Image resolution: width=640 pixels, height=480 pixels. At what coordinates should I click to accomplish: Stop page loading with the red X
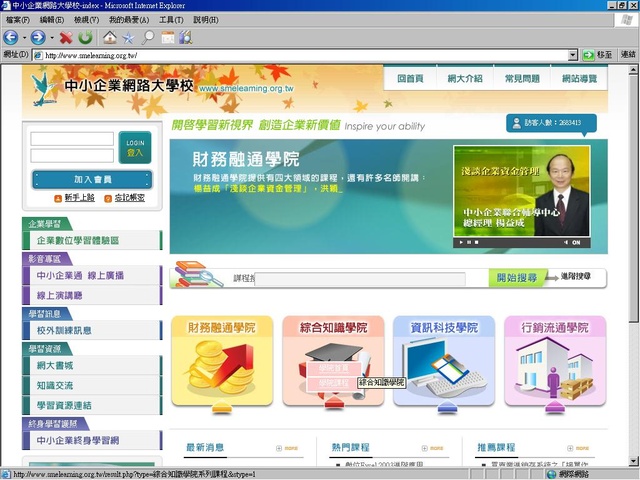coord(66,38)
